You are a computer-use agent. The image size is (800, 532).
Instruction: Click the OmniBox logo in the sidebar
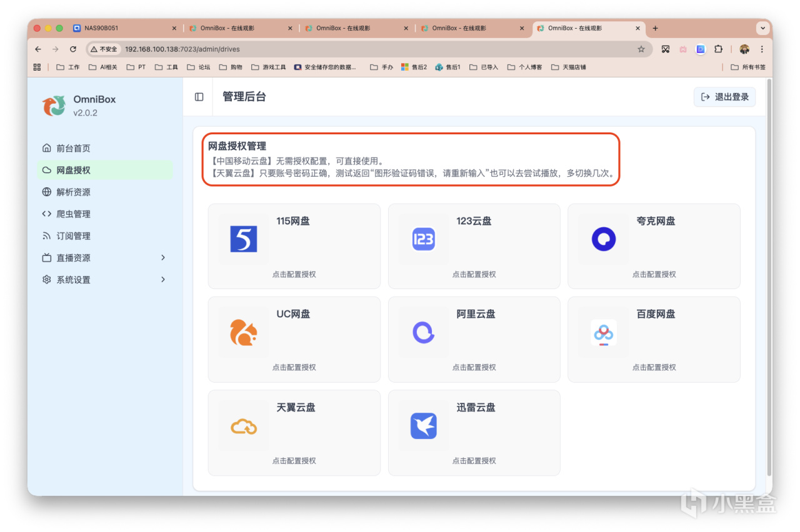[x=54, y=105]
